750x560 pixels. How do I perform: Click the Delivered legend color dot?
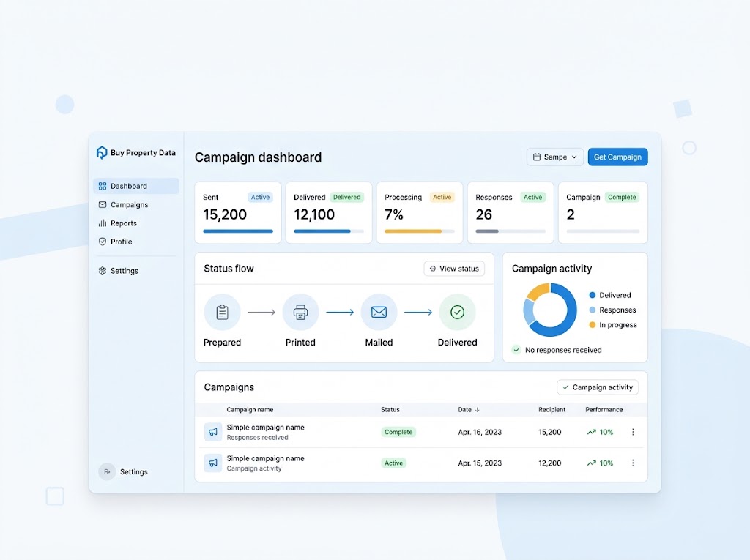(592, 295)
